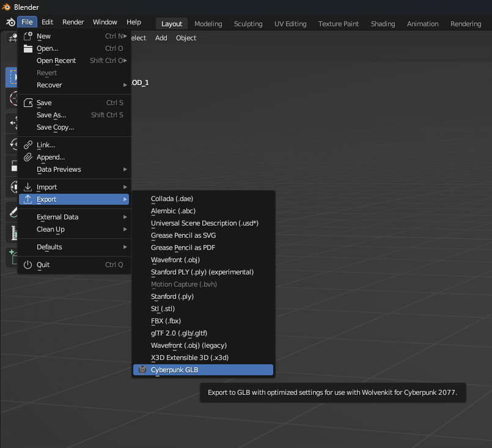Click the Cyberpunk GLB export icon
The height and width of the screenshot is (448, 492).
coord(142,370)
